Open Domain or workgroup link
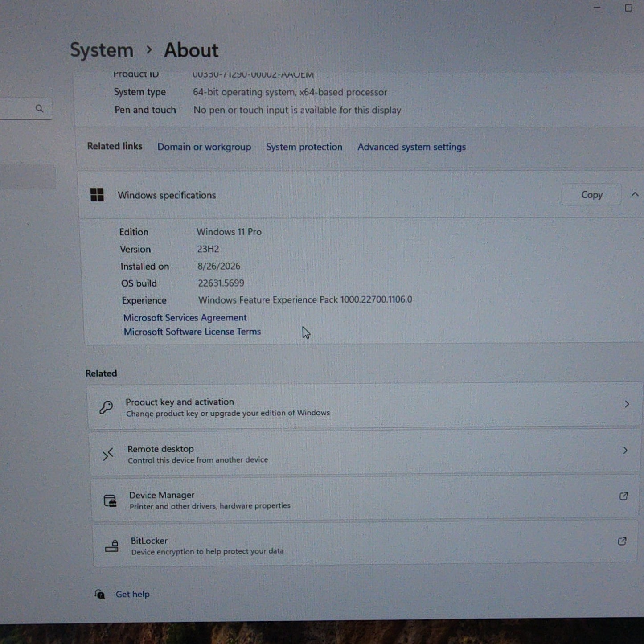This screenshot has height=644, width=644. click(x=204, y=147)
